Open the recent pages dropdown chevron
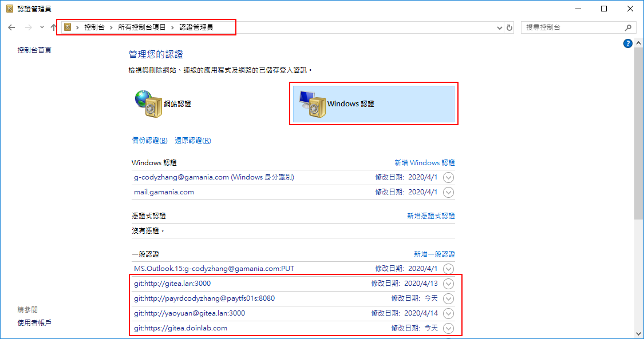 (x=41, y=26)
